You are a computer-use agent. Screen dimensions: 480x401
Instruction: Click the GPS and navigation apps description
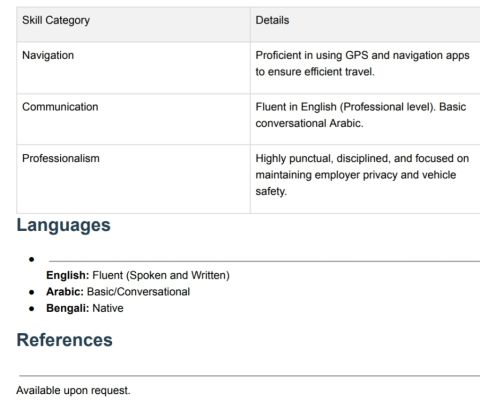coord(362,63)
